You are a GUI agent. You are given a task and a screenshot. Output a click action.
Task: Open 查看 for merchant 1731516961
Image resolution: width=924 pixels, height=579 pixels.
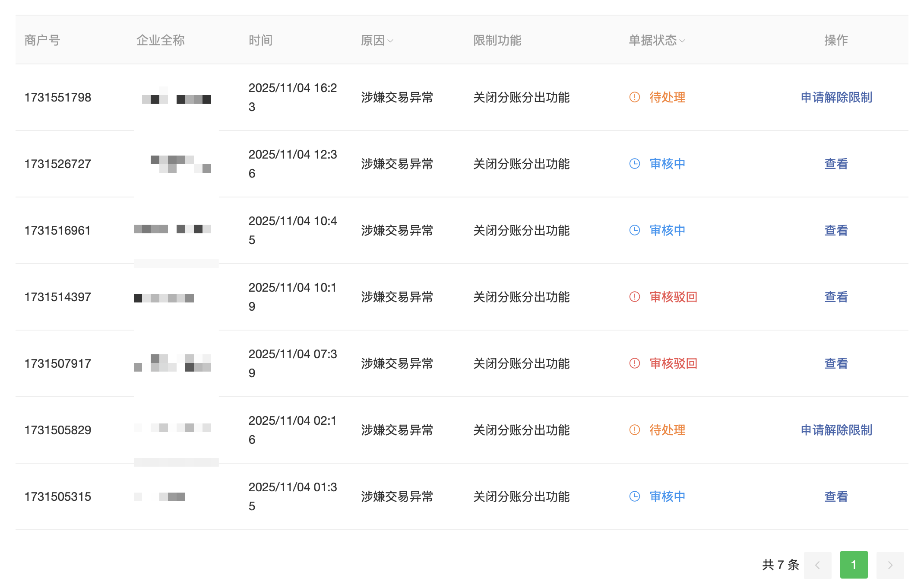[836, 230]
